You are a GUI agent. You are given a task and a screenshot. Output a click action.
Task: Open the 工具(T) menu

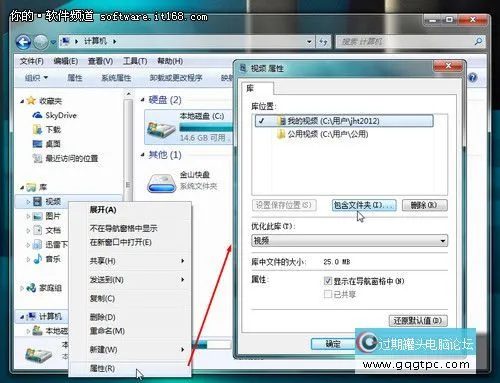(135, 61)
